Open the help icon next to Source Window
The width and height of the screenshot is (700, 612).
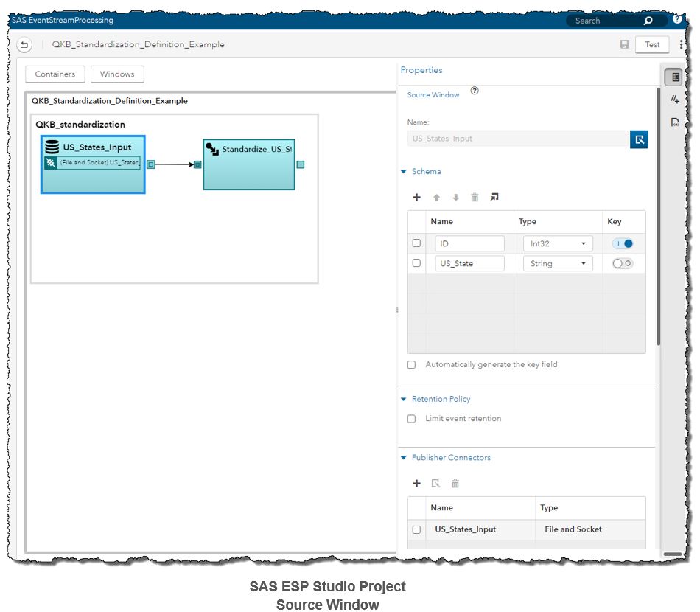(475, 91)
